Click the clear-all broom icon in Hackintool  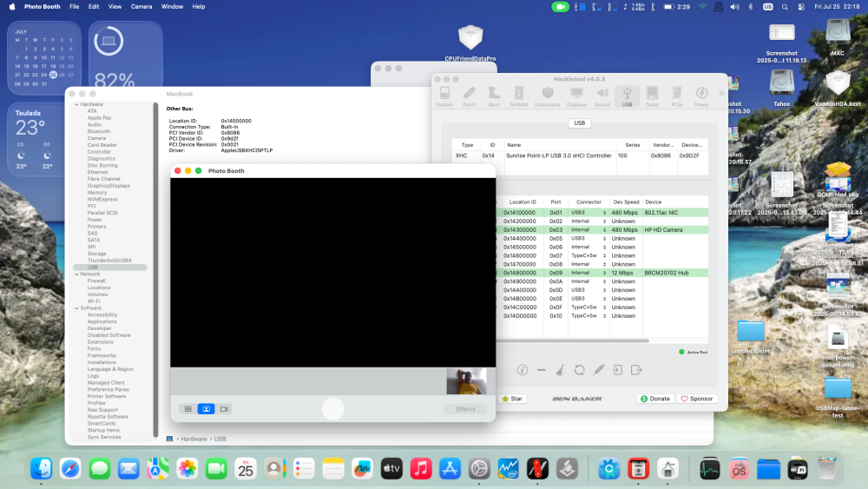[560, 370]
